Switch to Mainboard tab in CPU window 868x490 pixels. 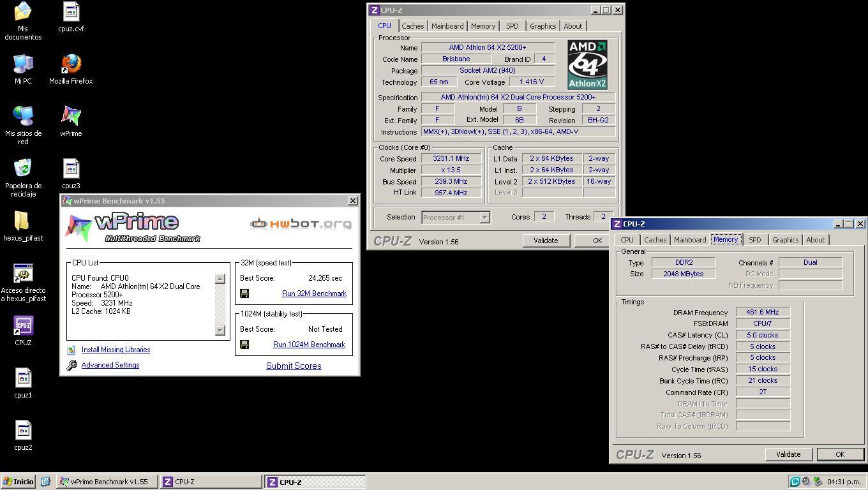[447, 26]
